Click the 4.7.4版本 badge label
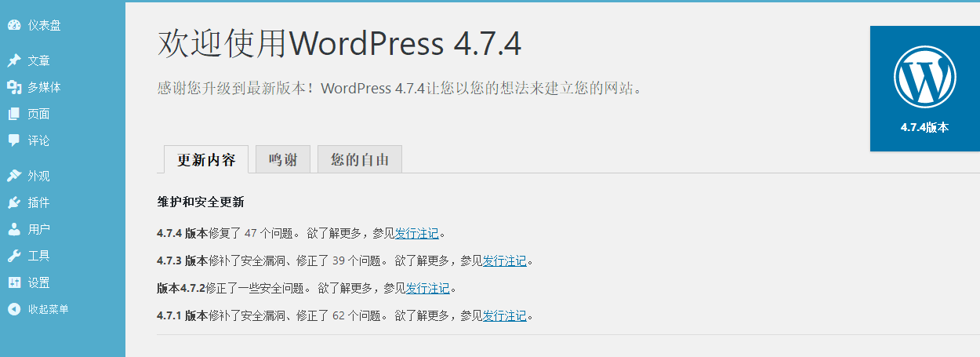This screenshot has height=357, width=980. pyautogui.click(x=924, y=127)
